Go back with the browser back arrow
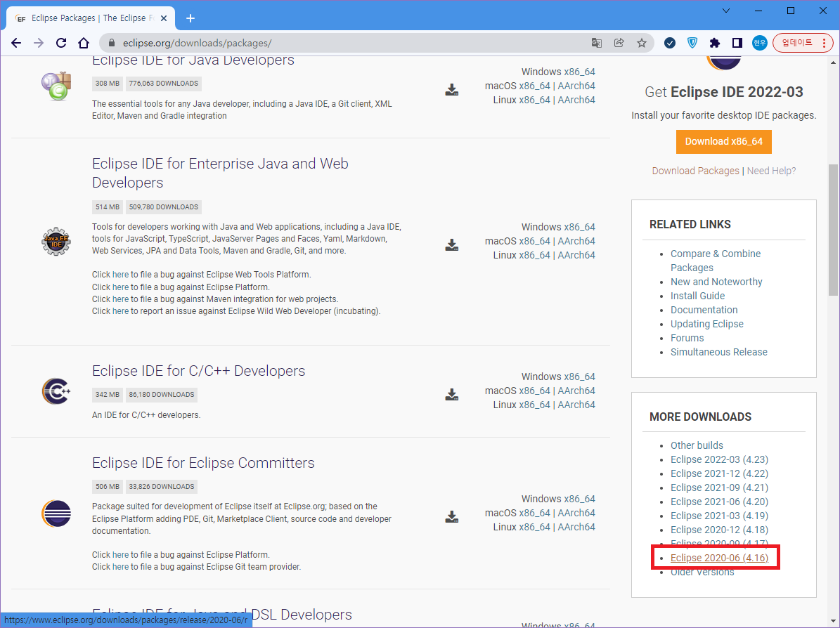Viewport: 840px width, 628px height. coord(16,43)
